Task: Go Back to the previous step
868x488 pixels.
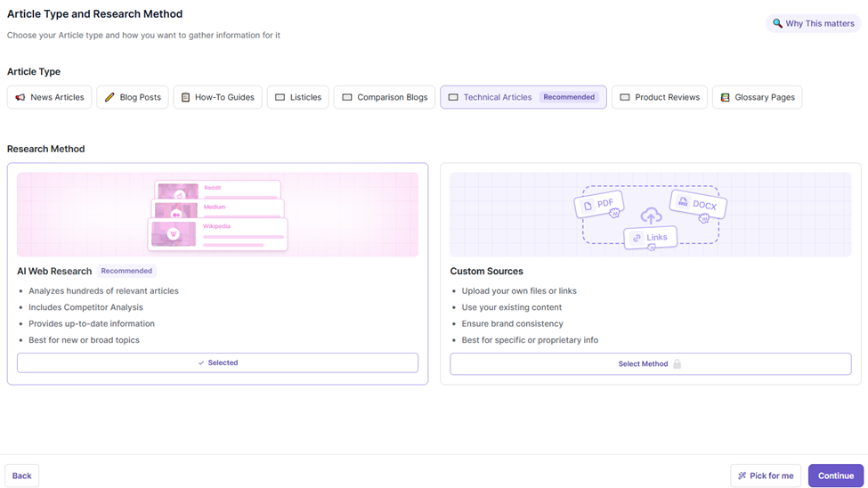Action: [22, 476]
